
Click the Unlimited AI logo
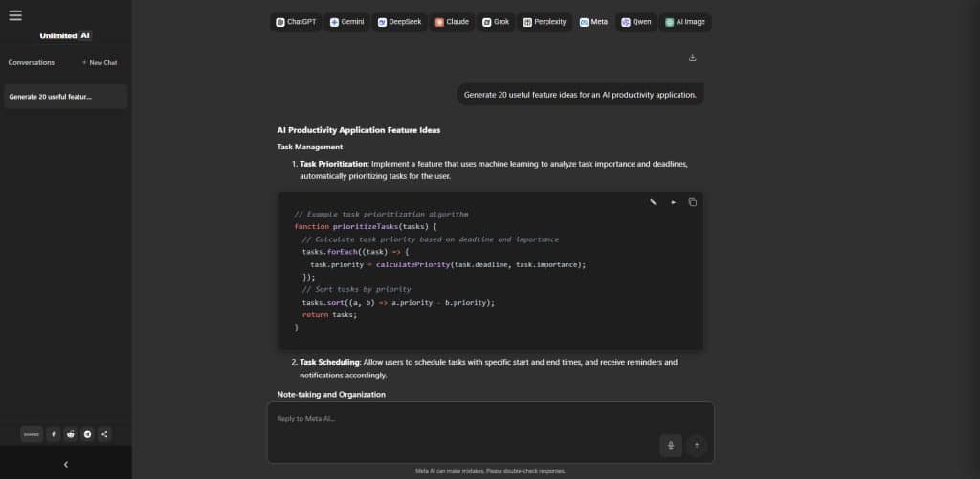click(66, 35)
